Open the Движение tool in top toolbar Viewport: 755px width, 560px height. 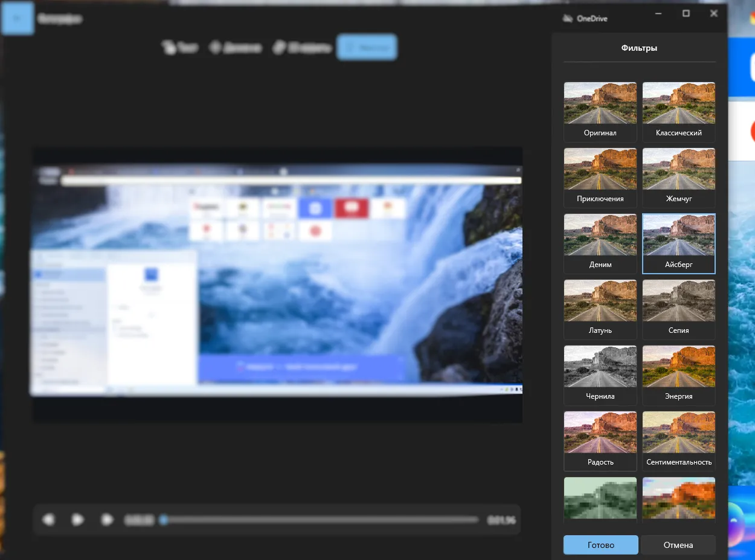[236, 48]
